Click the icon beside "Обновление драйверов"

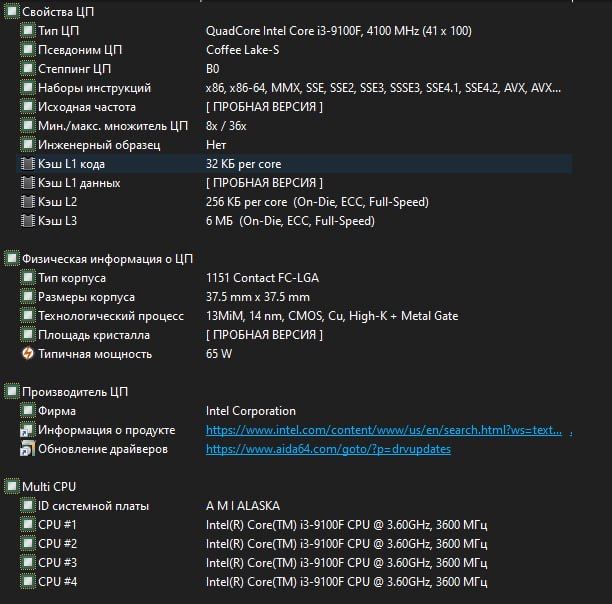(x=27, y=449)
